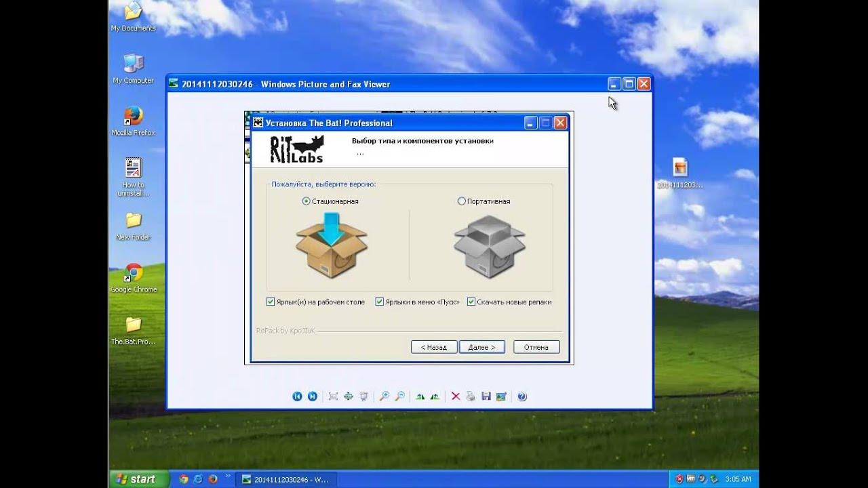
Task: Open Help with the question mark icon
Action: tap(522, 396)
